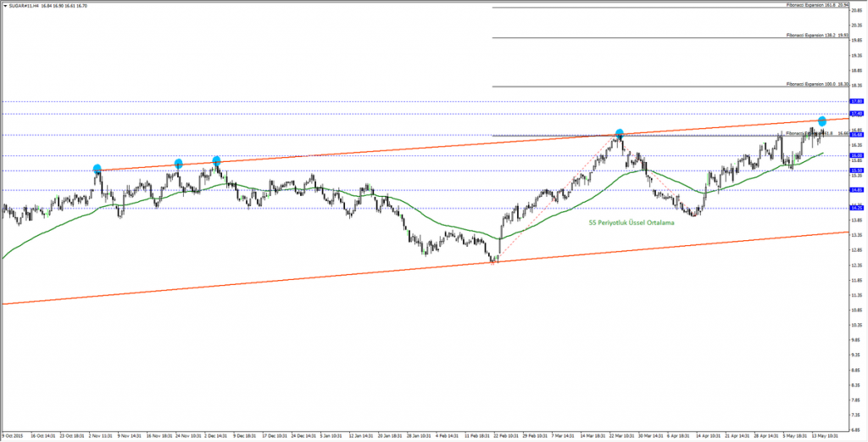Select the Fibonacci Expansion 100.0 label
The image size is (868, 442).
pos(818,84)
